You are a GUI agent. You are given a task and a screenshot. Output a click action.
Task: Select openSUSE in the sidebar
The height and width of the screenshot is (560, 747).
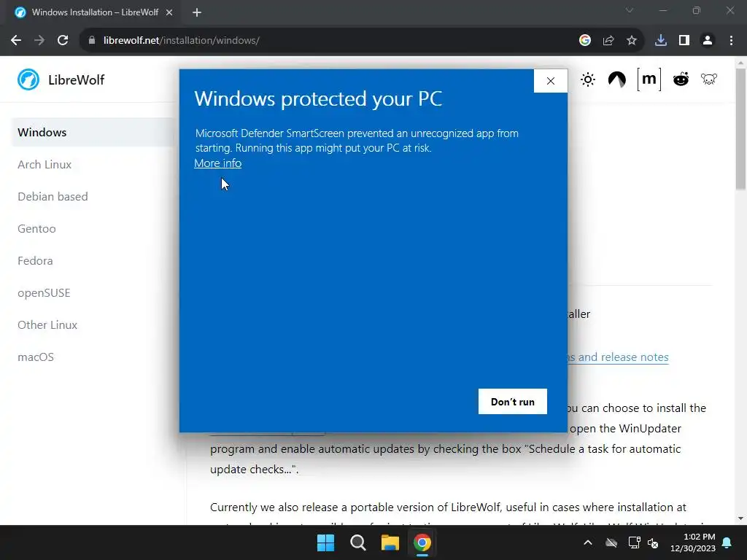click(x=44, y=293)
